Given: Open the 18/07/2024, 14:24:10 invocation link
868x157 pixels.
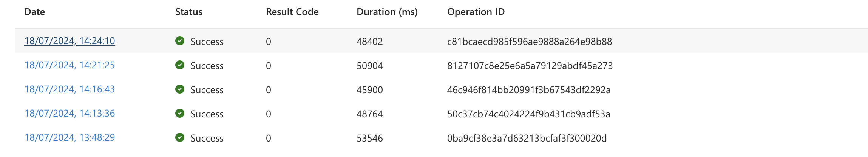Looking at the screenshot, I should click(70, 41).
